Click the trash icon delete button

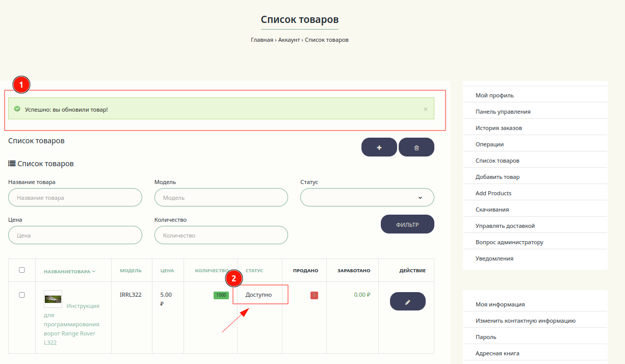point(416,147)
